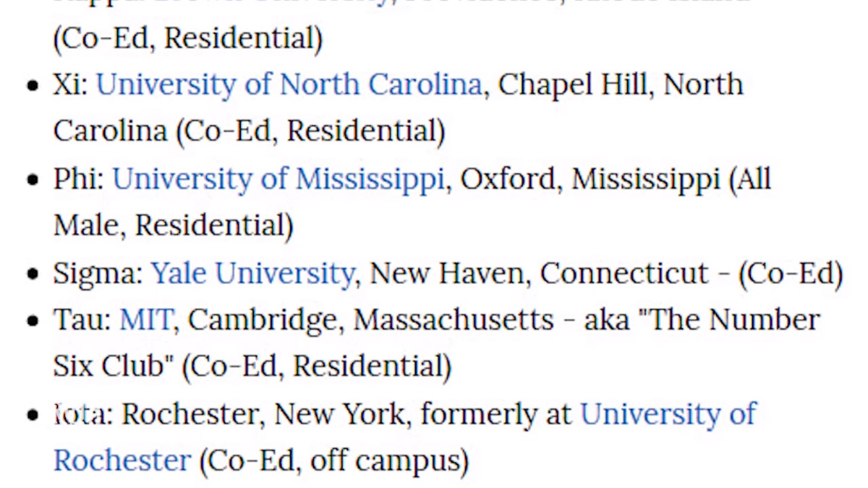Click the faded "Iota:" chapter label
The height and width of the screenshot is (488, 868).
coord(82,415)
